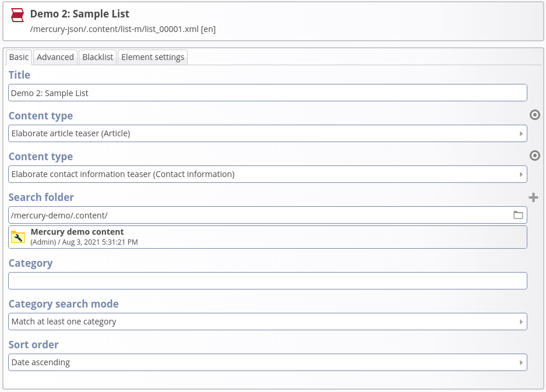The width and height of the screenshot is (546, 392).
Task: Click the arrow icon on the Category search mode selector
Action: [522, 321]
